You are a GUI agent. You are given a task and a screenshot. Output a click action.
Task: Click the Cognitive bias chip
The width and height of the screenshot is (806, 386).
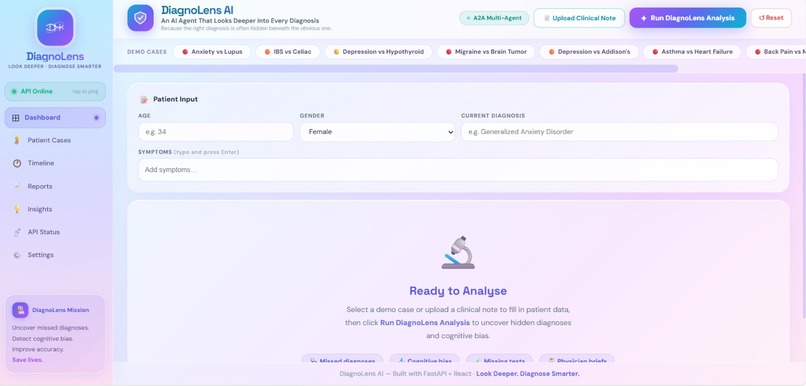click(425, 360)
